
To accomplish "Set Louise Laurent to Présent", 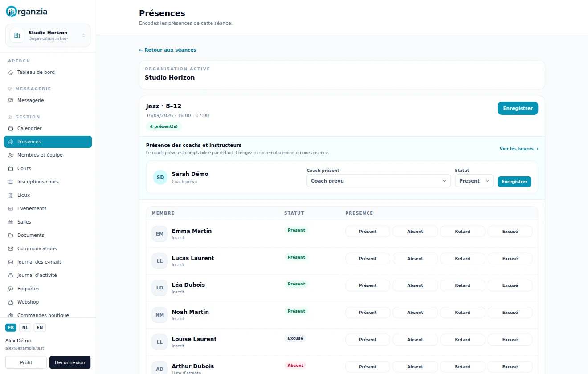I will (x=367, y=340).
